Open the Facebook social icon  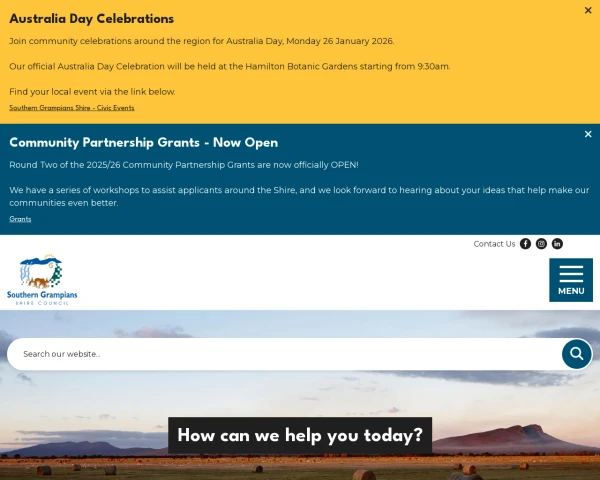pyautogui.click(x=525, y=244)
